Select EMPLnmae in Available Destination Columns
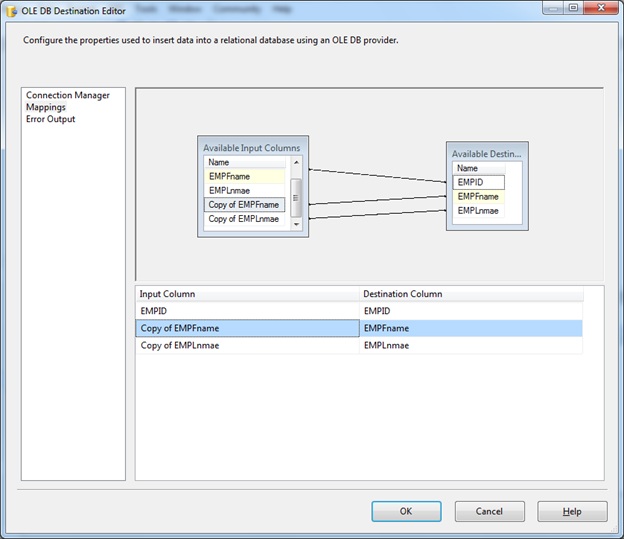The image size is (624, 539). (478, 211)
